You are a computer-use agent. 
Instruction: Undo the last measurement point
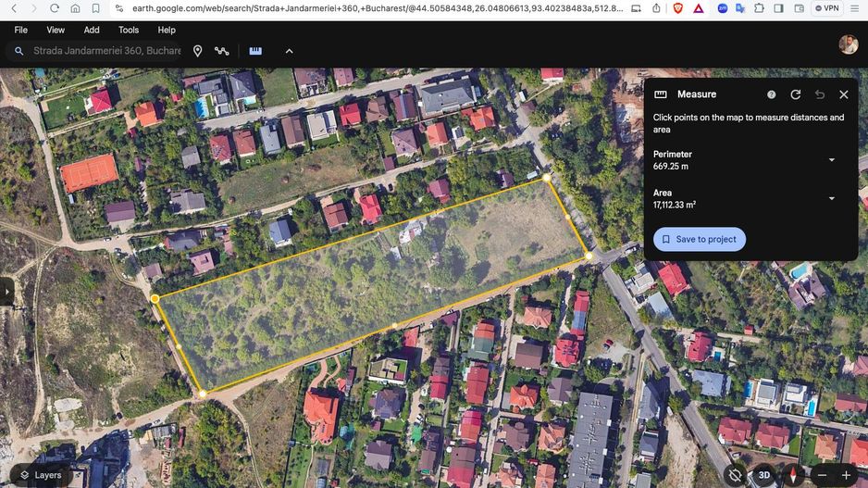click(820, 94)
